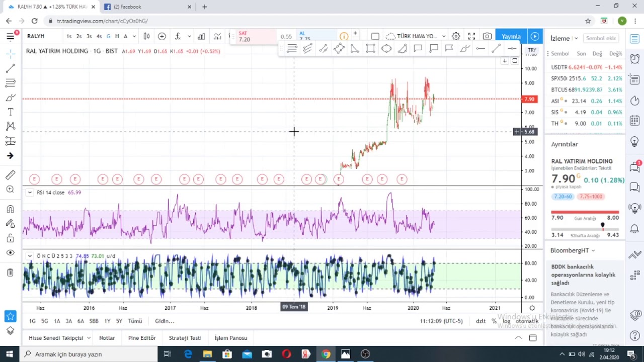644x362 pixels.
Task: Click the 11:12:09 (UTC-5) timezone selector
Action: coord(441,321)
